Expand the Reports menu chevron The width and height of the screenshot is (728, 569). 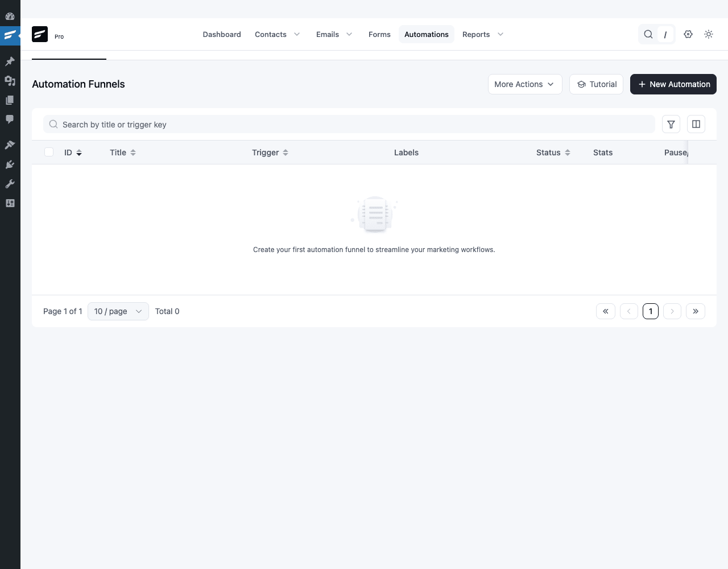pos(500,34)
